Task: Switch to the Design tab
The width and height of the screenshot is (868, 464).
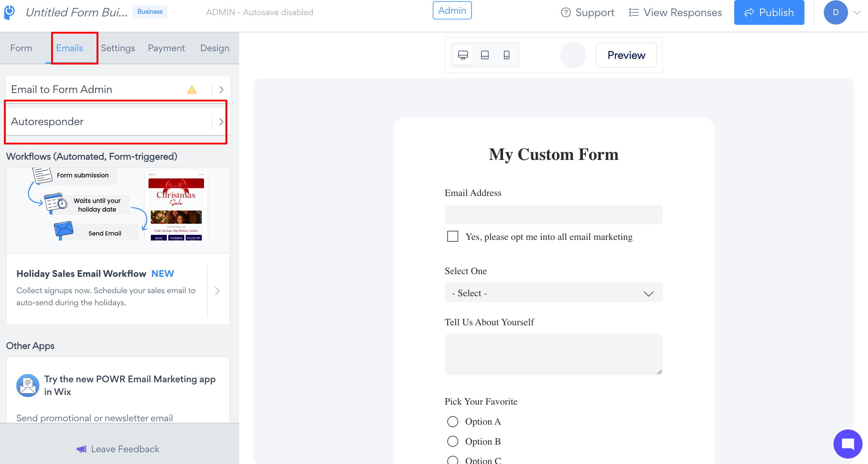Action: 215,48
